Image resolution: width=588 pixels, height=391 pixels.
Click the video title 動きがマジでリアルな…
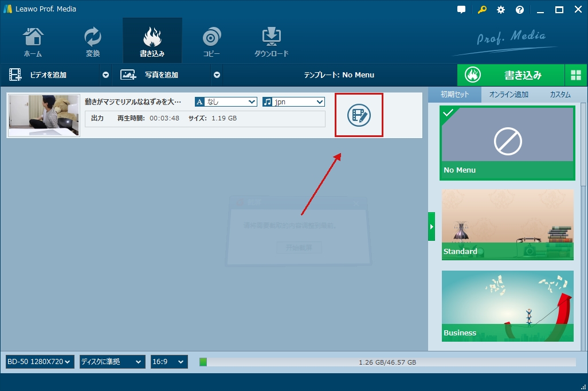pos(133,101)
